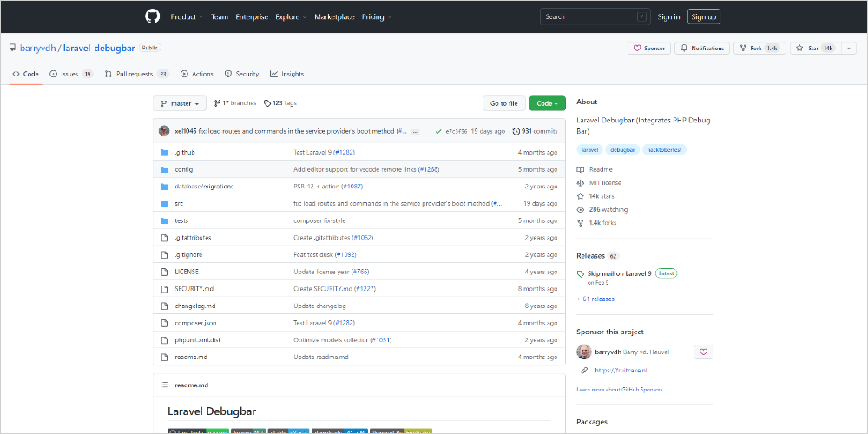Click the LICENSE file icon

pos(164,272)
